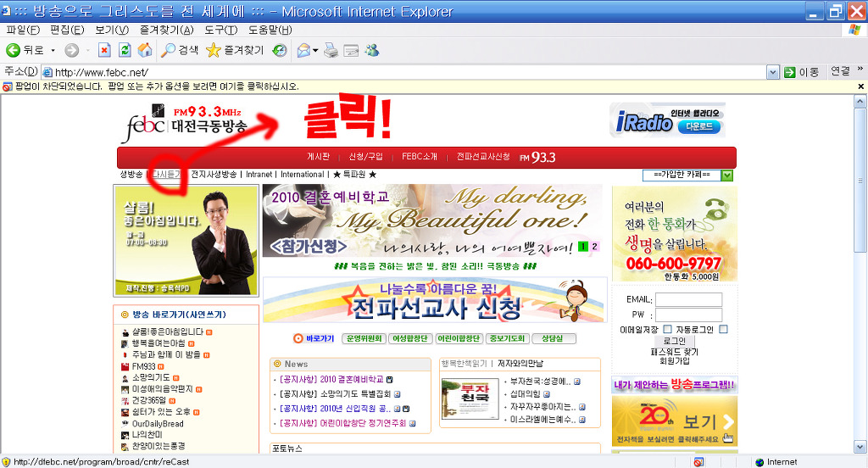Click the 부자천국 book cover thumbnail
Image resolution: width=868 pixels, height=468 pixels.
tap(470, 398)
